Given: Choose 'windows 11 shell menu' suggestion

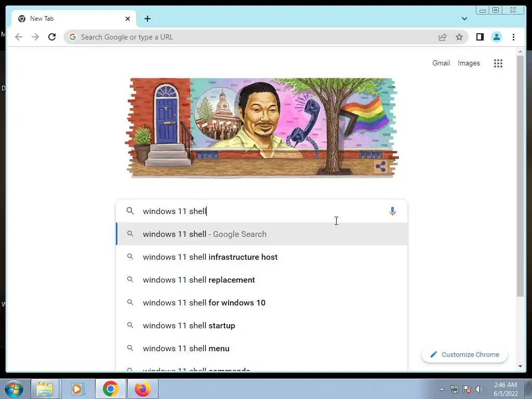Looking at the screenshot, I should (x=261, y=349).
